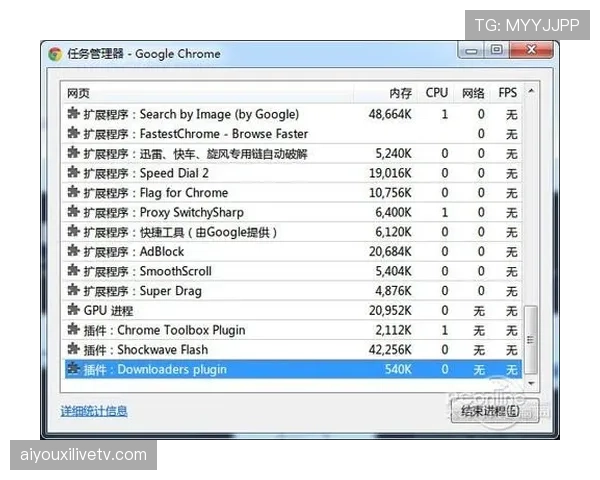Click scrollbar up arrow in process list
The image size is (600, 480).
[x=531, y=91]
